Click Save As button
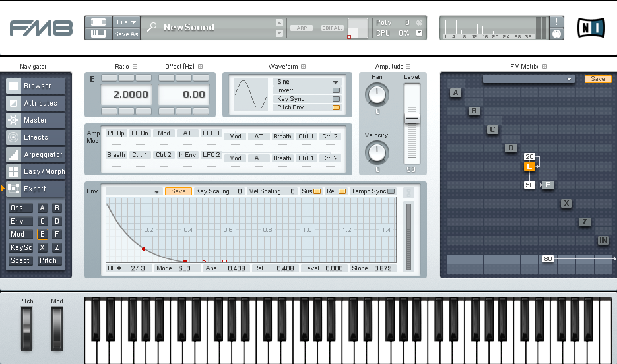 coord(126,34)
